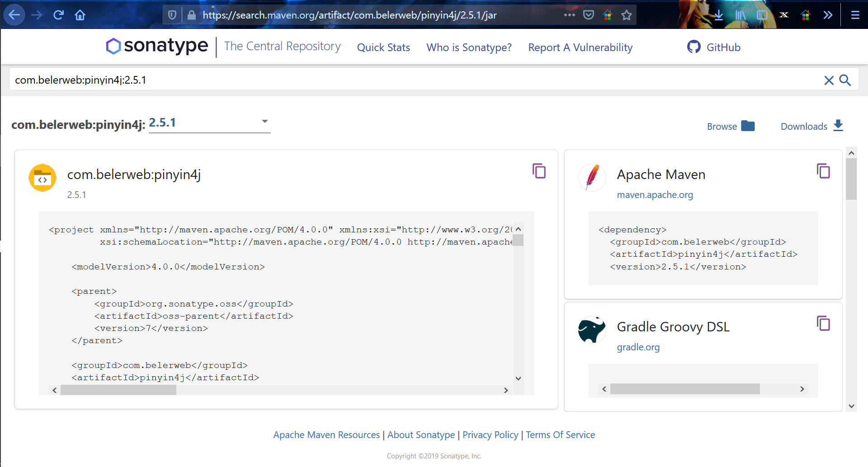Screen dimensions: 868x467
Task: Follow the maven.apache.org link
Action: point(655,195)
